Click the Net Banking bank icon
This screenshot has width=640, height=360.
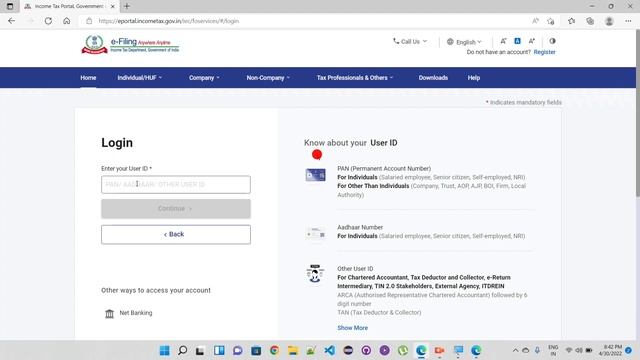(x=109, y=313)
